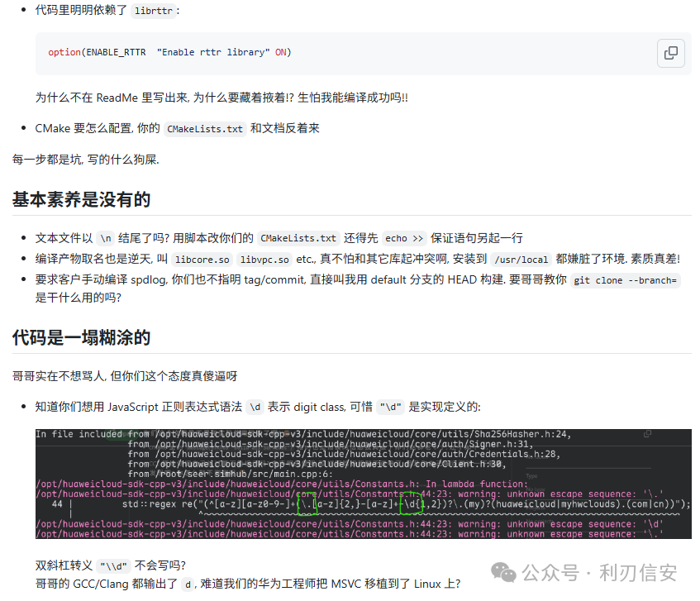Click the inline code "d" after "都输出了"
Screen dimensions: 700x601
point(188,584)
